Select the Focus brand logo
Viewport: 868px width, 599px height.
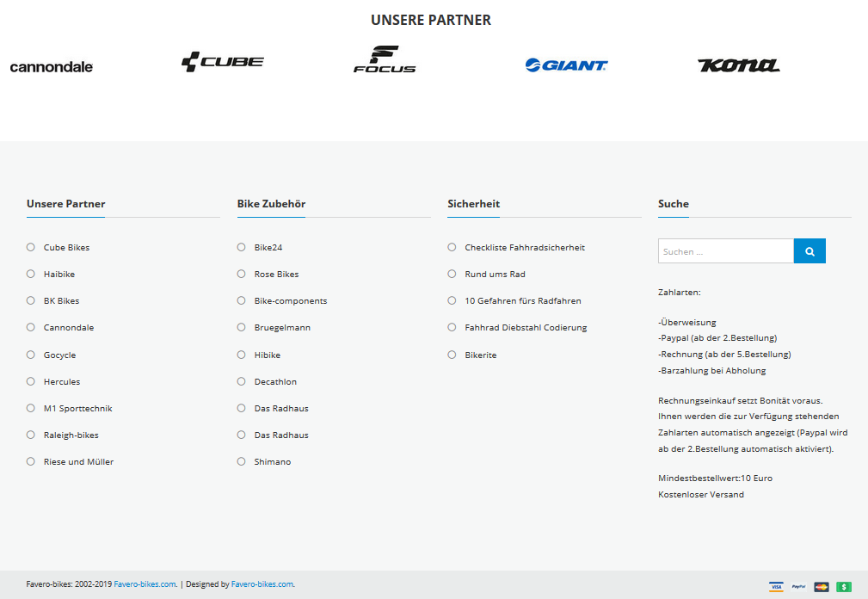click(x=385, y=59)
